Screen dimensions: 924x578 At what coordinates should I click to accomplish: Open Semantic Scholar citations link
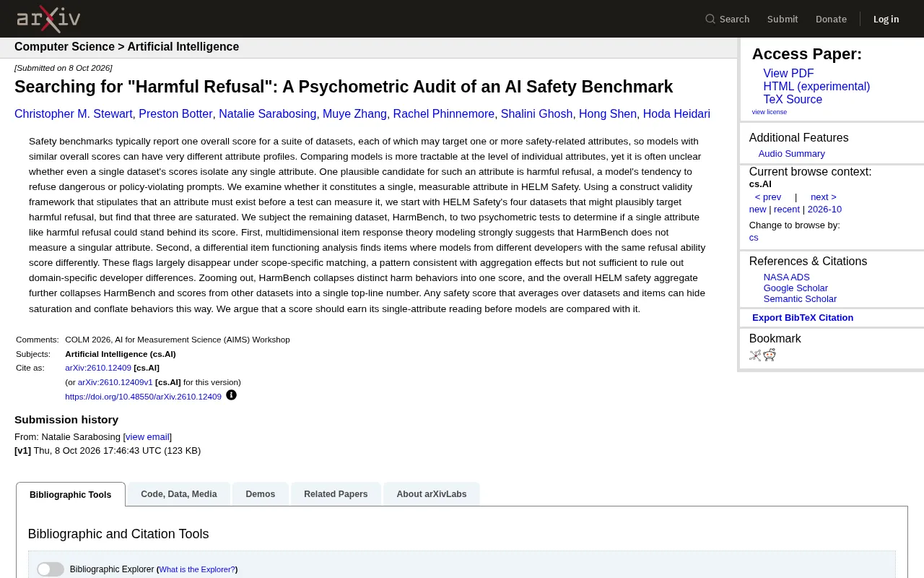(800, 299)
